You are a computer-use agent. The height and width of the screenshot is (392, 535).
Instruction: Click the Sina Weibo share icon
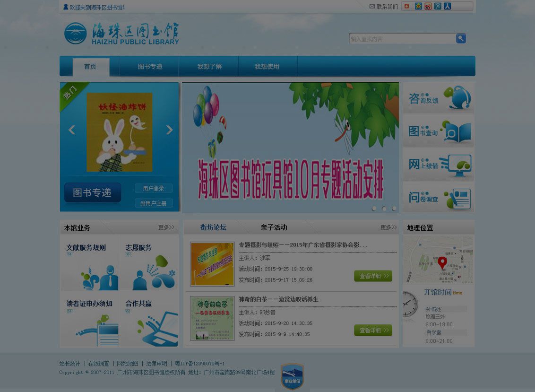pos(428,6)
